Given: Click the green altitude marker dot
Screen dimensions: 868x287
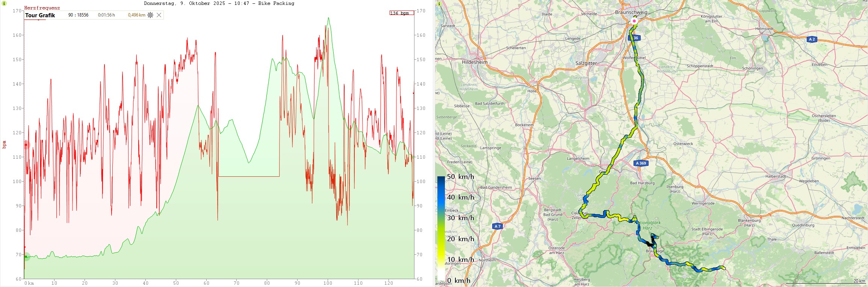Looking at the screenshot, I should click(x=26, y=257).
